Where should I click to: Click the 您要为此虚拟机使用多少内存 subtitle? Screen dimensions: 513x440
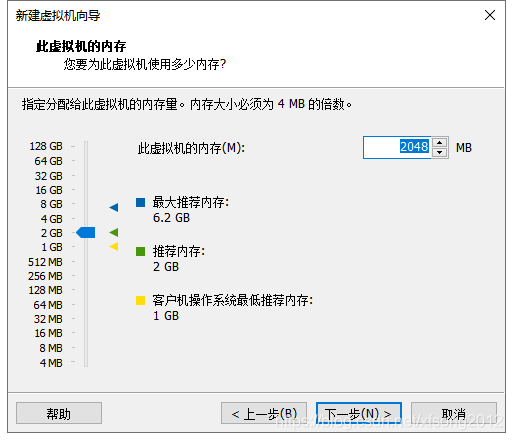(145, 64)
